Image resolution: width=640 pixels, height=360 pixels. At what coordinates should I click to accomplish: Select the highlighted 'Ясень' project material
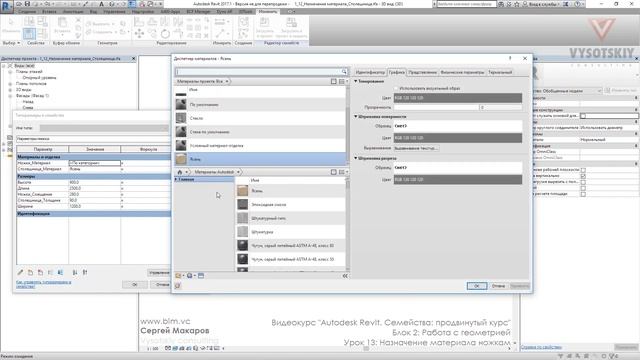[260, 159]
